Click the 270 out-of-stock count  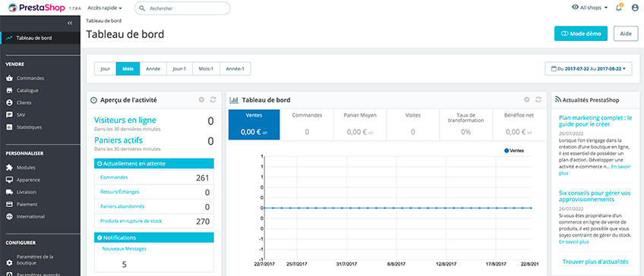pyautogui.click(x=203, y=221)
